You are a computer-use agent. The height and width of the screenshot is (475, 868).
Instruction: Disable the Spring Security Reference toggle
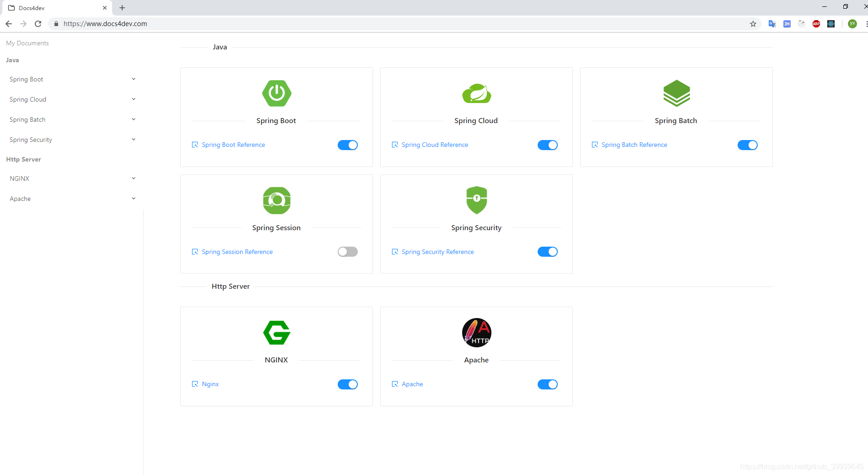click(x=548, y=252)
